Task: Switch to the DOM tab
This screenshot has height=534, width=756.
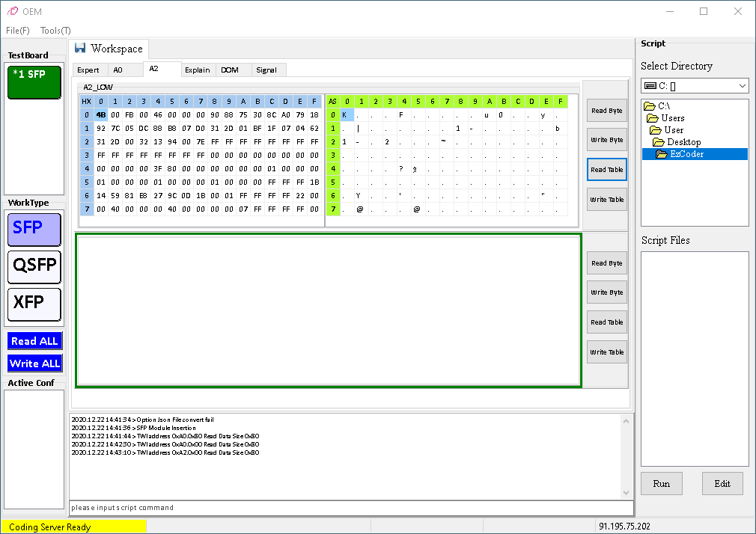Action: point(230,70)
